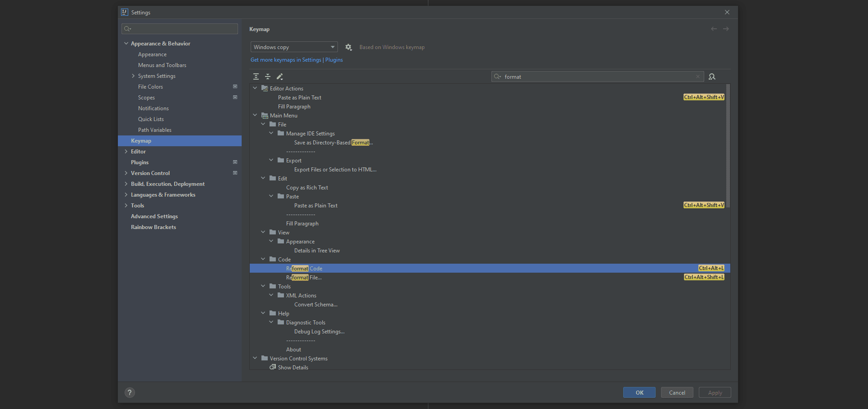868x409 pixels.
Task: Select Rainbow Brackets in the sidebar
Action: point(153,227)
